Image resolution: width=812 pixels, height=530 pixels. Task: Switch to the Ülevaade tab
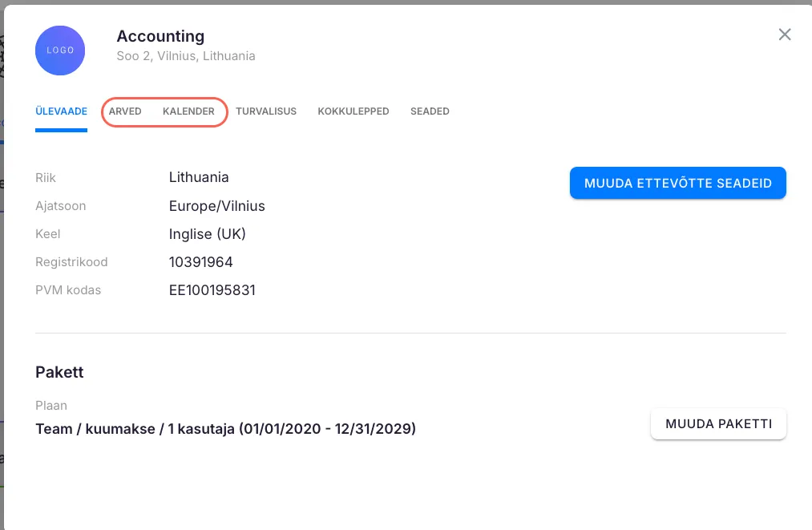(x=61, y=111)
